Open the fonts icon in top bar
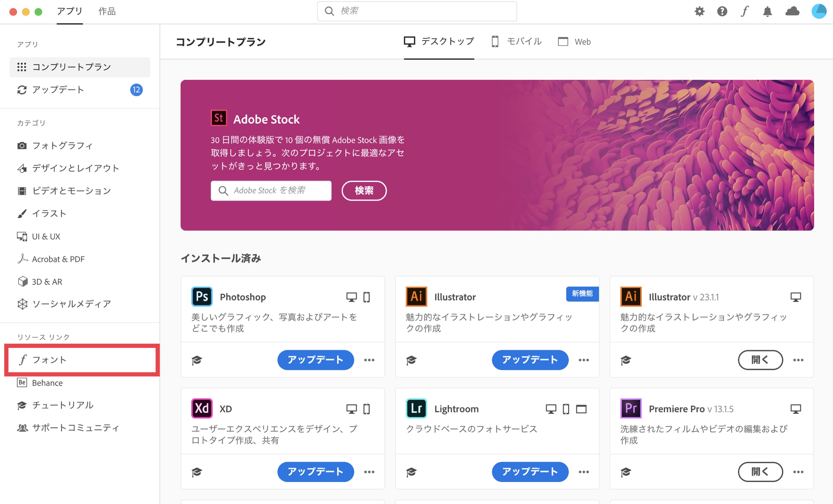833x504 pixels. 744,11
